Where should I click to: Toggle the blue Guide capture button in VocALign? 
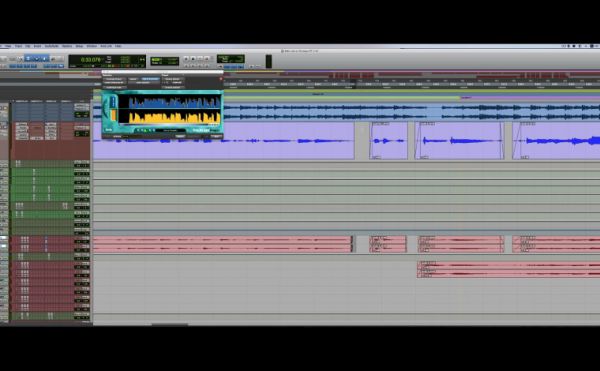[x=113, y=102]
